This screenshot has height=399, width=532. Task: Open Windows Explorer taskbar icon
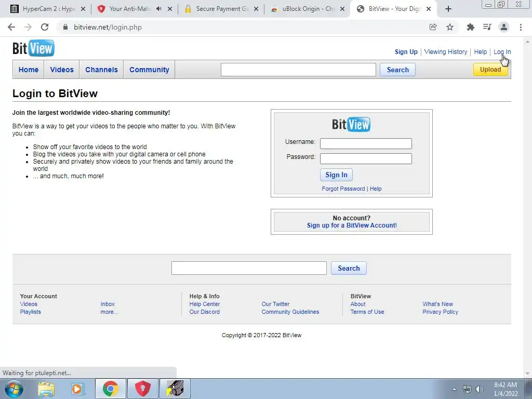pyautogui.click(x=46, y=389)
